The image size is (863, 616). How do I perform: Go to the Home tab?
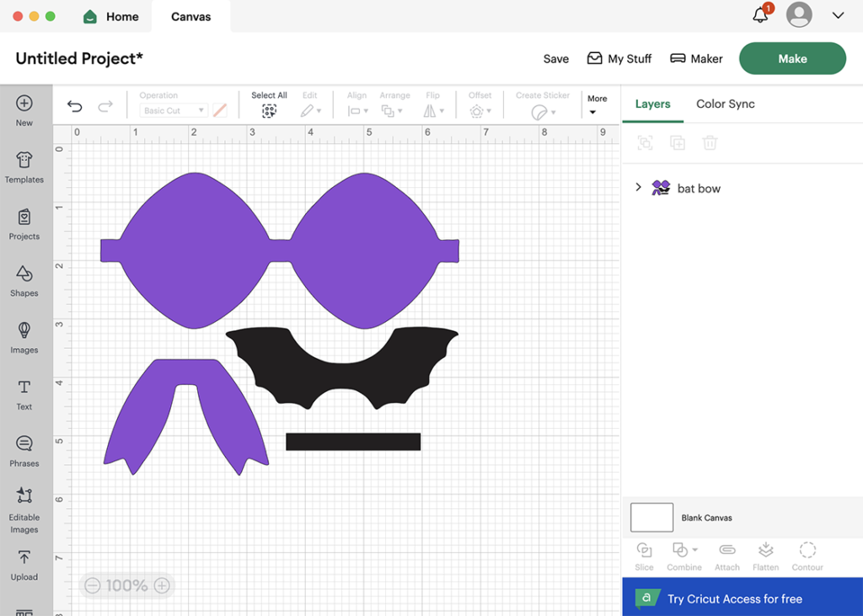coord(110,17)
